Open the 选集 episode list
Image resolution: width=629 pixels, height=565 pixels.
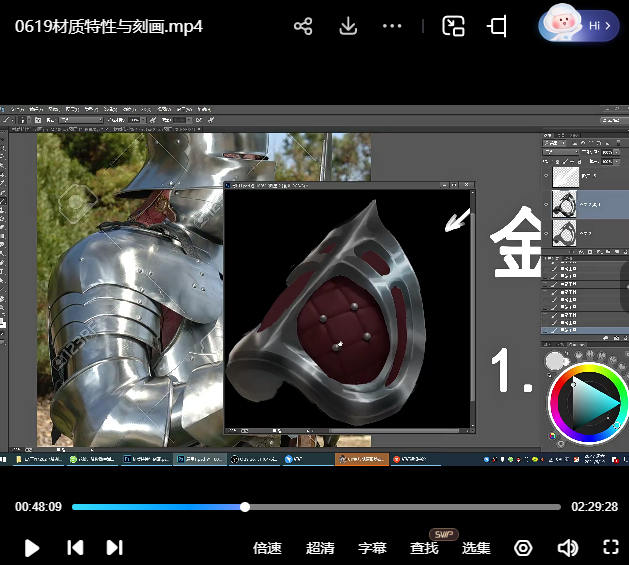(x=476, y=548)
